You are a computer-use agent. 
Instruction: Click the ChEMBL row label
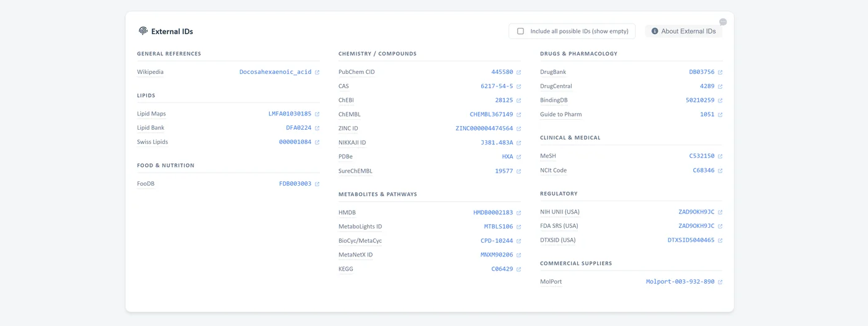(350, 114)
